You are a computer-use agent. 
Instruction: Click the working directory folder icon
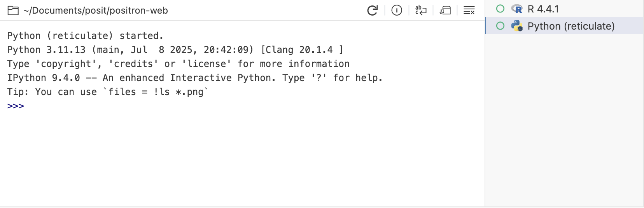coord(13,11)
